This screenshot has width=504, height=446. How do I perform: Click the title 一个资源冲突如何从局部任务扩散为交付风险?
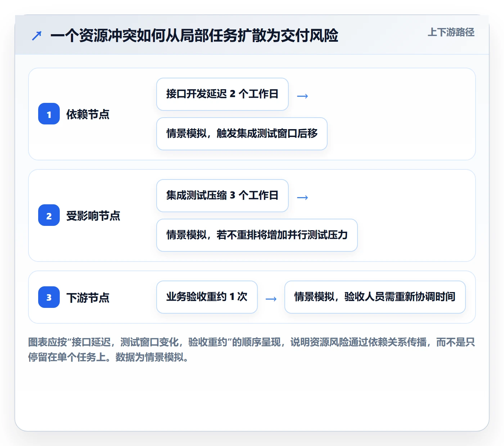(x=194, y=36)
